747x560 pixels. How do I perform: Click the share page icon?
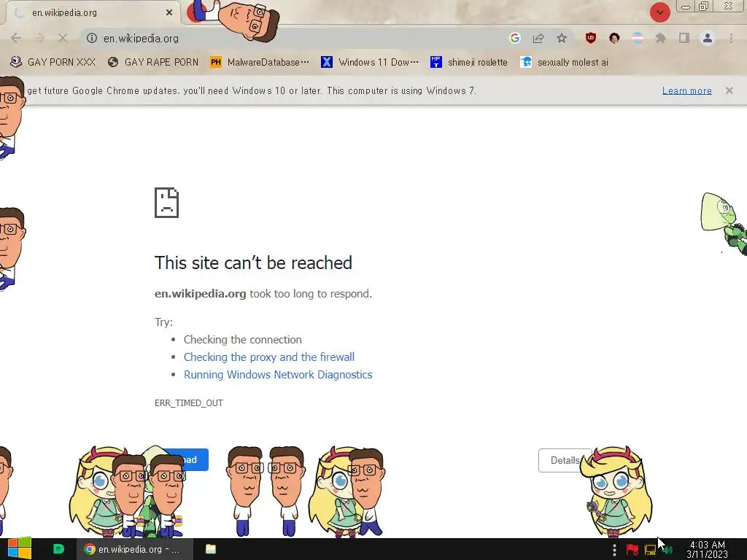click(538, 38)
